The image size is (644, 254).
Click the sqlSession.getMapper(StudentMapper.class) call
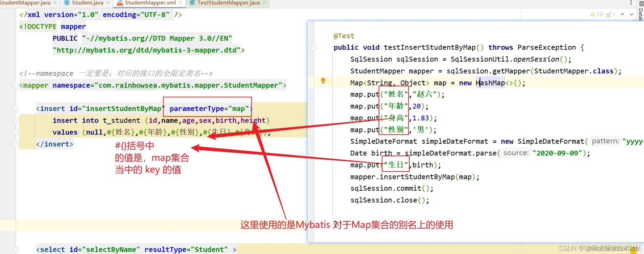(532, 71)
